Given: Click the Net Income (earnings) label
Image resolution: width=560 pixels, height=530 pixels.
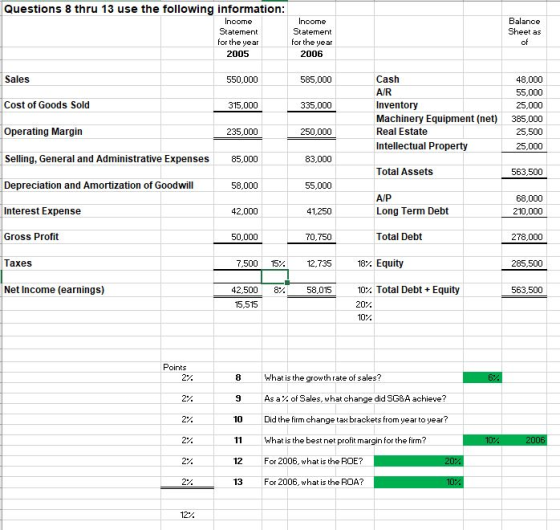Looking at the screenshot, I should (54, 290).
